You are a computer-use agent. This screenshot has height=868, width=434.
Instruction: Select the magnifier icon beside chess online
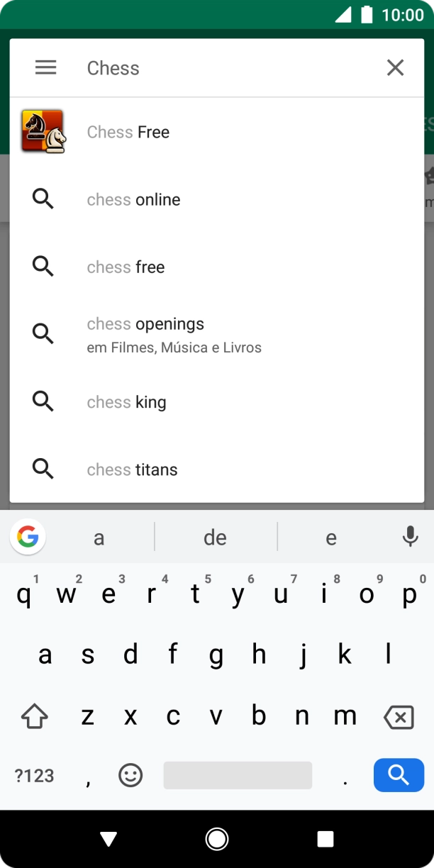(x=43, y=199)
